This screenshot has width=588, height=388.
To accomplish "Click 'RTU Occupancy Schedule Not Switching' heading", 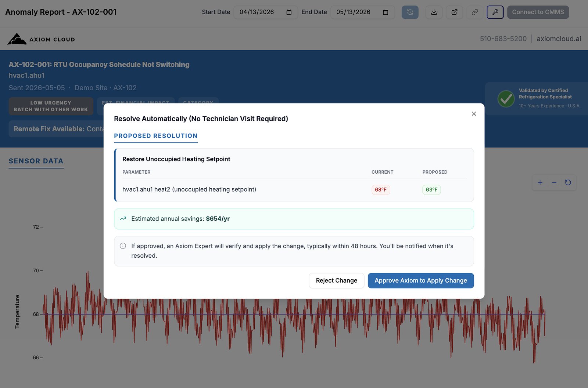I will pos(121,65).
